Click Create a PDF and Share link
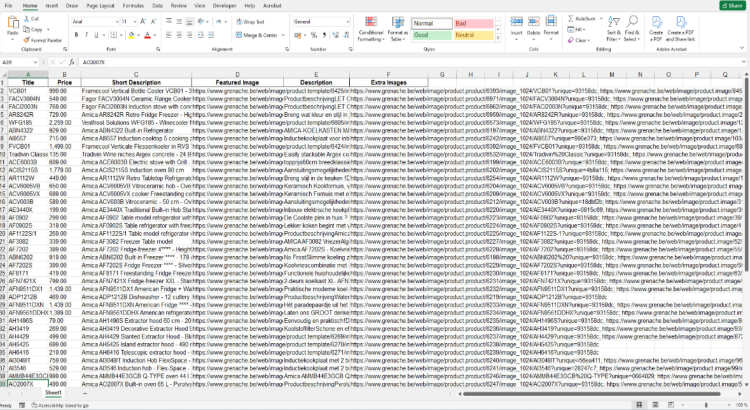The width and height of the screenshot is (750, 410). [681, 28]
